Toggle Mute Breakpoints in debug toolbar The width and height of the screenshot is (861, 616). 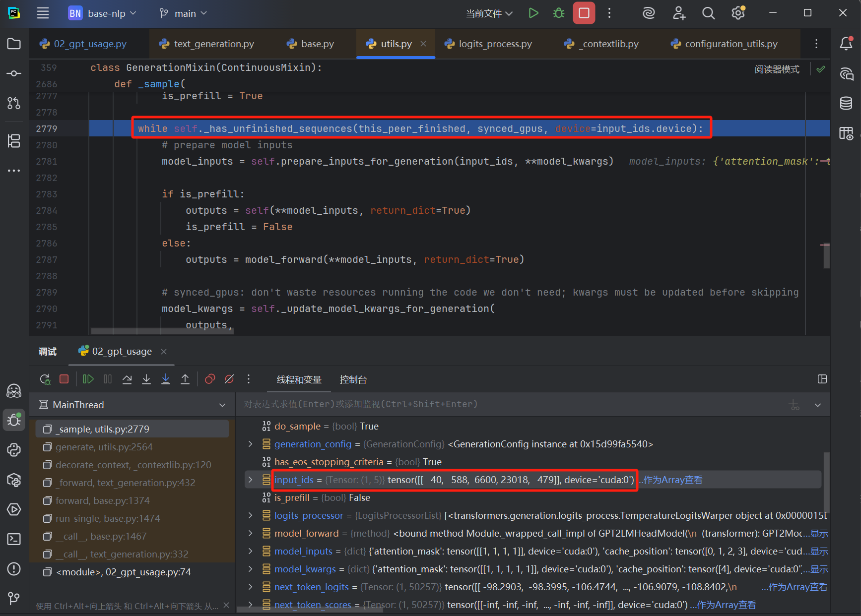coord(229,379)
